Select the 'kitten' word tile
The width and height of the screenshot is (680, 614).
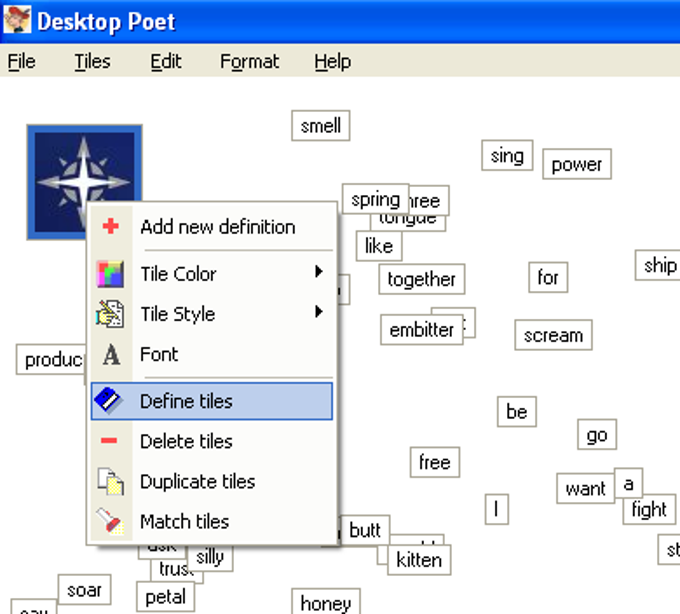click(419, 560)
